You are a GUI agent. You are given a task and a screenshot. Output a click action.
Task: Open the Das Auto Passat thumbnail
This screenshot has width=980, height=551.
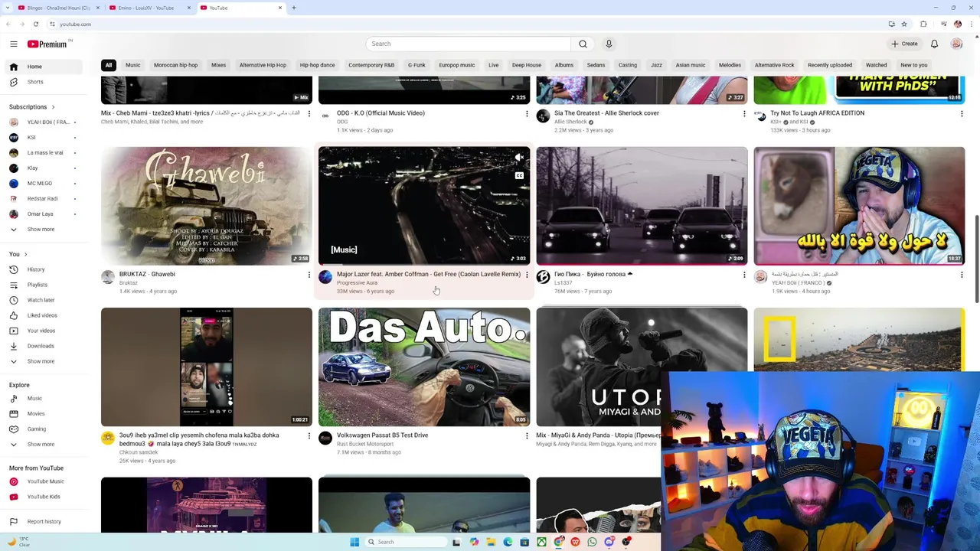[x=424, y=367]
